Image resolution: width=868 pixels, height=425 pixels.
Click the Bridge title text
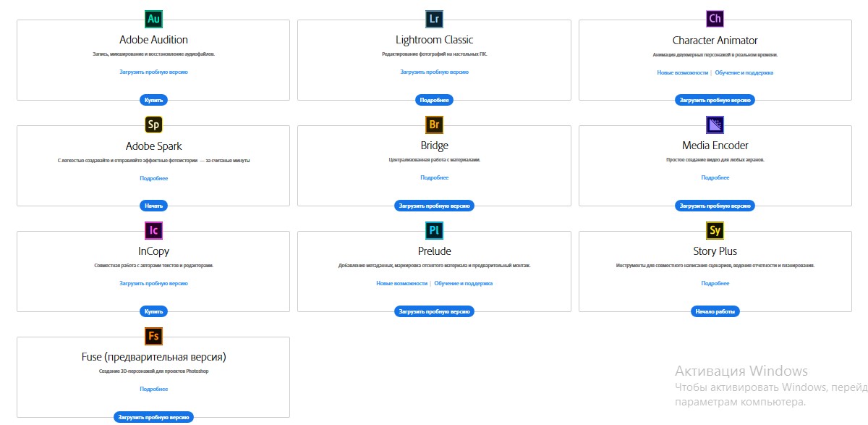point(434,146)
